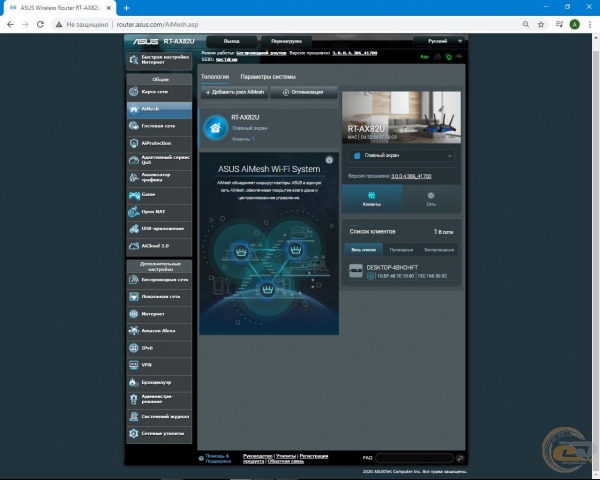Open a new Chrome tab
The height and width of the screenshot is (480, 600).
[126, 8]
